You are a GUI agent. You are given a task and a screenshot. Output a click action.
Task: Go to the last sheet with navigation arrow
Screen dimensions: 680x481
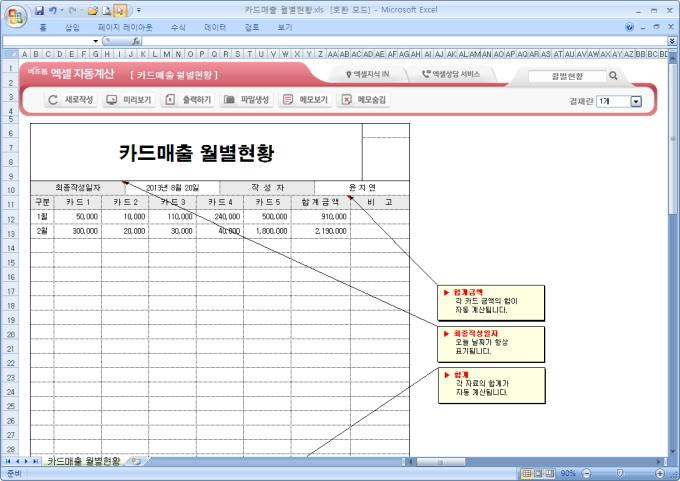[x=36, y=461]
